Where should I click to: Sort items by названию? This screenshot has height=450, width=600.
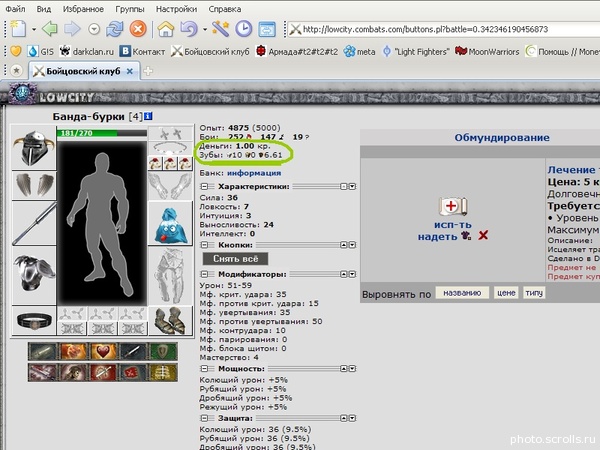pos(462,293)
